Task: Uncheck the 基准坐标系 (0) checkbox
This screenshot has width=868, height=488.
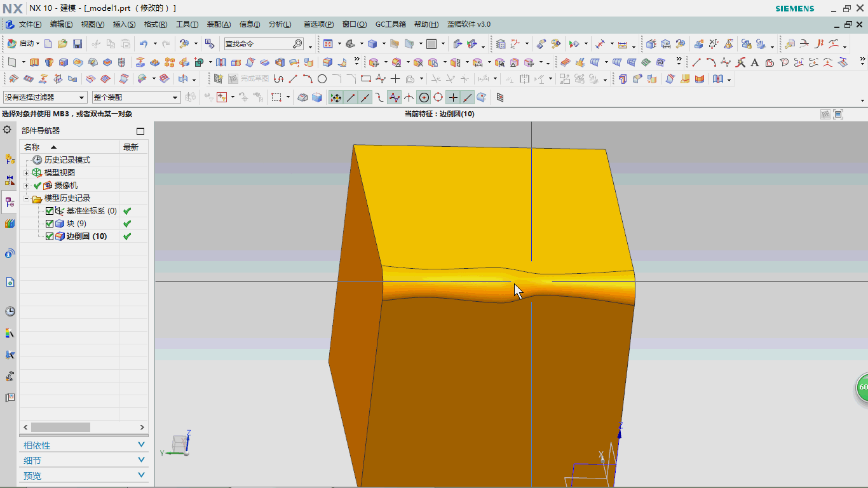Action: [50, 211]
